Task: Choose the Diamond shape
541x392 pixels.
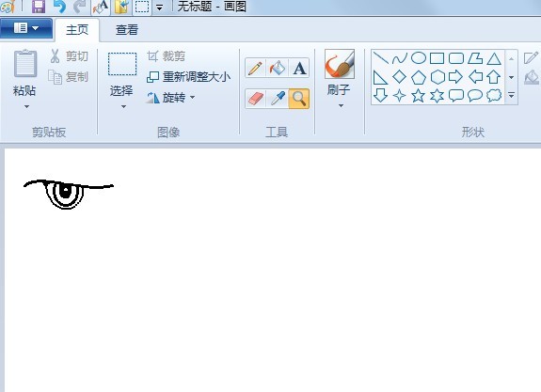Action: 400,76
